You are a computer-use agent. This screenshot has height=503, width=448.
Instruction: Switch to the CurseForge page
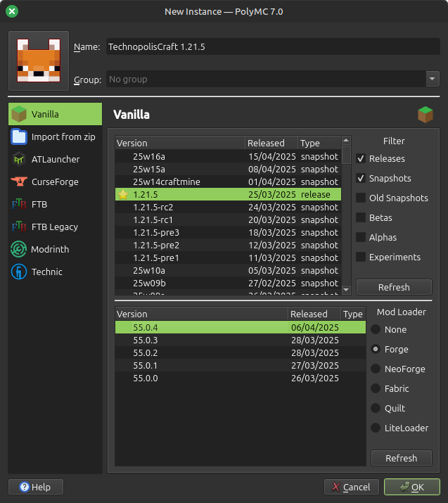pyautogui.click(x=55, y=182)
